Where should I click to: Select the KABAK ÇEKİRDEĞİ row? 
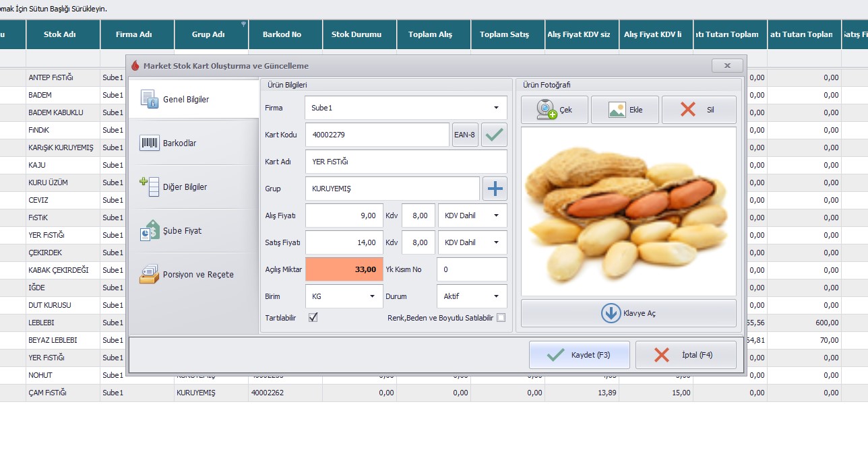(63, 270)
